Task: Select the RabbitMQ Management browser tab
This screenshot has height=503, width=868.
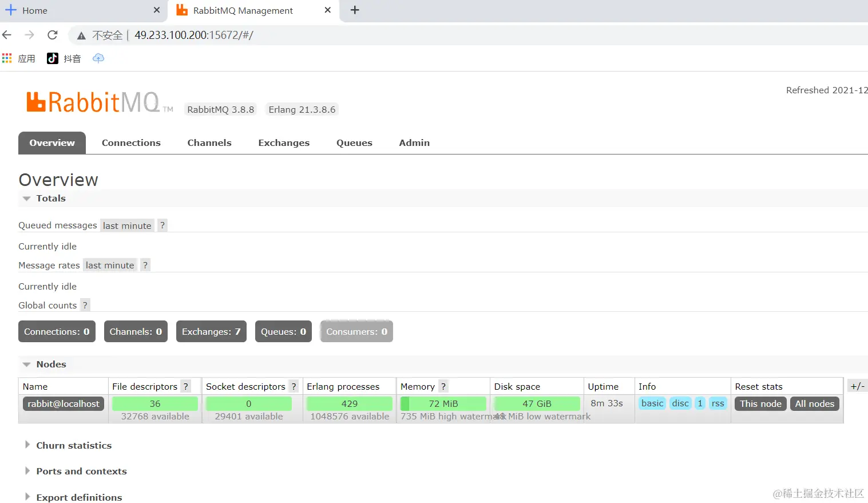Action: click(x=254, y=10)
